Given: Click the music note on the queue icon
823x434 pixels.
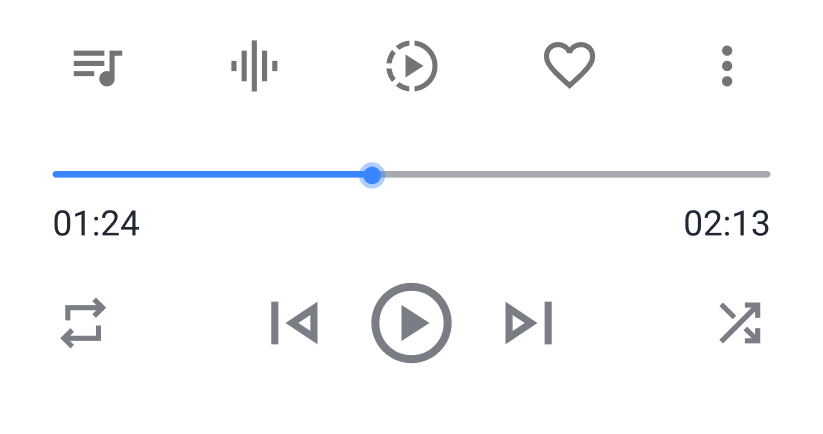Looking at the screenshot, I should click(110, 69).
